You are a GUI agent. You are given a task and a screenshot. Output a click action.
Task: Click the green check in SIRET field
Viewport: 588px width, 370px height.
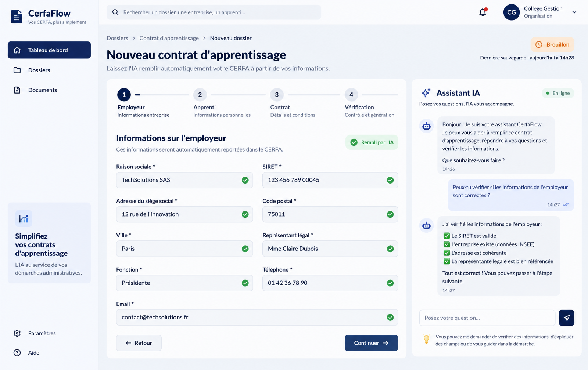pos(390,180)
